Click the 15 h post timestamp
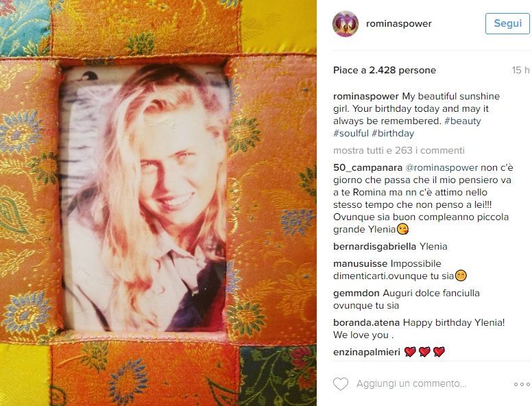The width and height of the screenshot is (532, 406). tap(521, 70)
